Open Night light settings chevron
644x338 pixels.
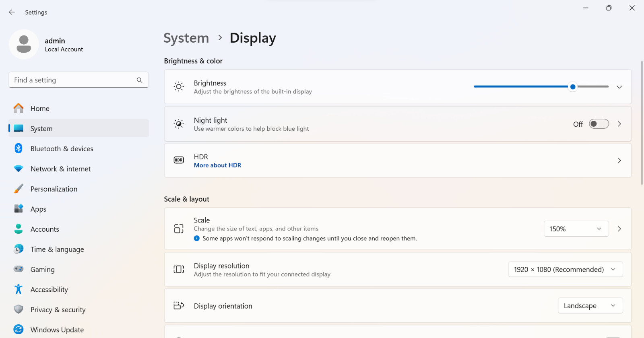tap(619, 124)
